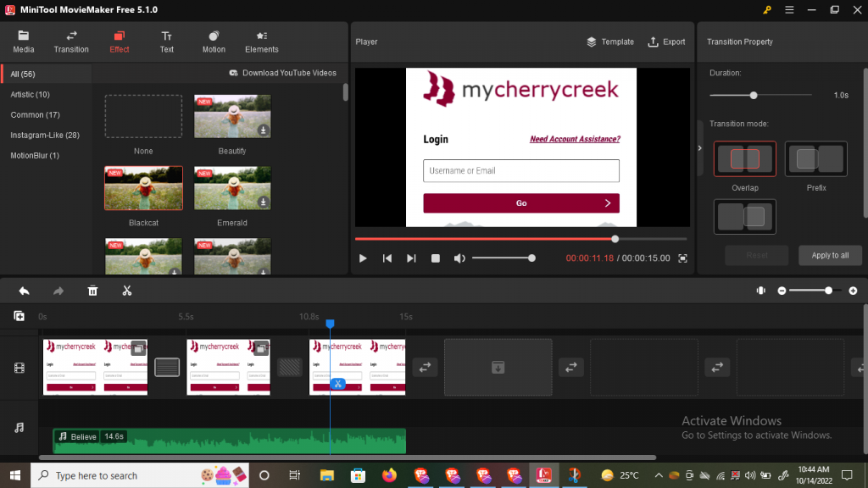Pick the Blackcat effect thumbnail
Screen dimensions: 868x488
pos(143,188)
